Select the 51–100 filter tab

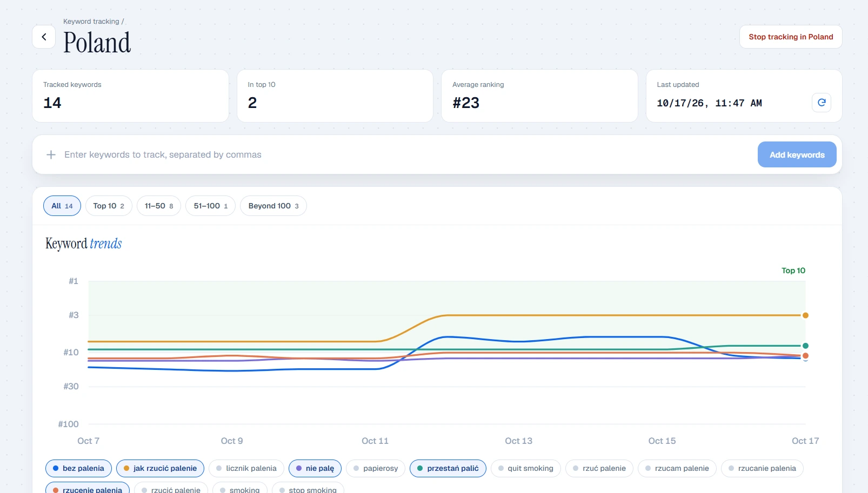tap(210, 206)
